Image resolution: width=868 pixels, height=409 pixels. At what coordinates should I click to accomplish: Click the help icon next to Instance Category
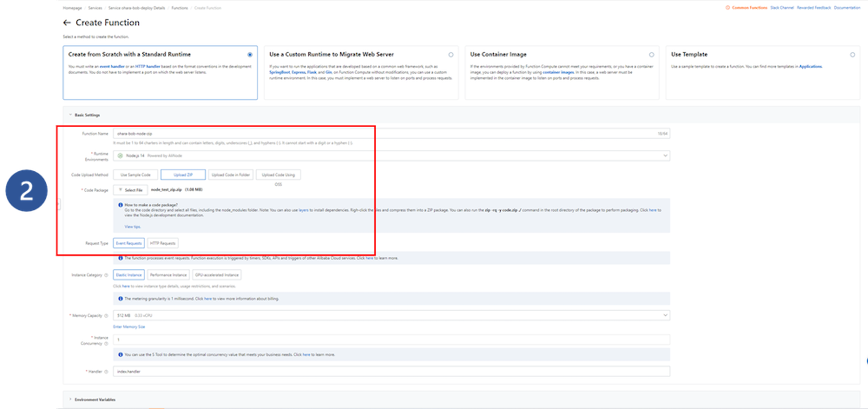[106, 274]
